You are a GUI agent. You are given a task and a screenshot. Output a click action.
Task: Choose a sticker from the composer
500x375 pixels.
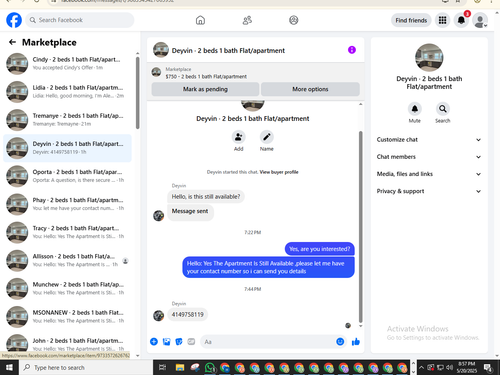[179, 342]
